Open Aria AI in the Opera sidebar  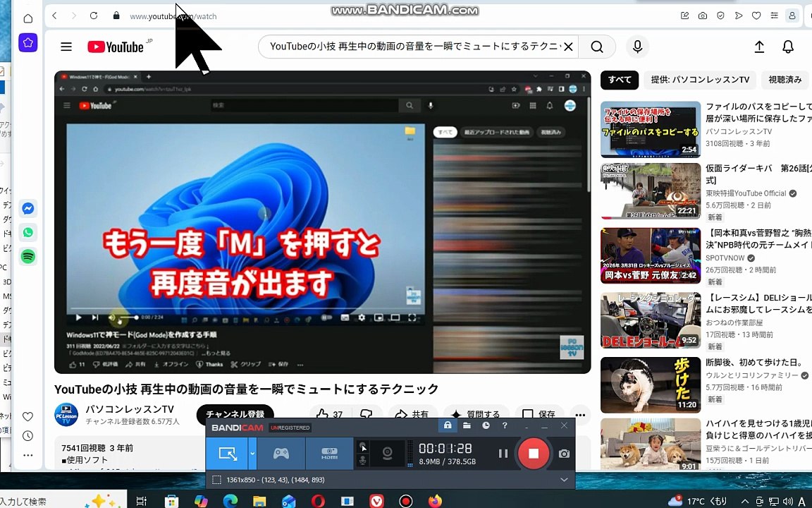[28, 42]
